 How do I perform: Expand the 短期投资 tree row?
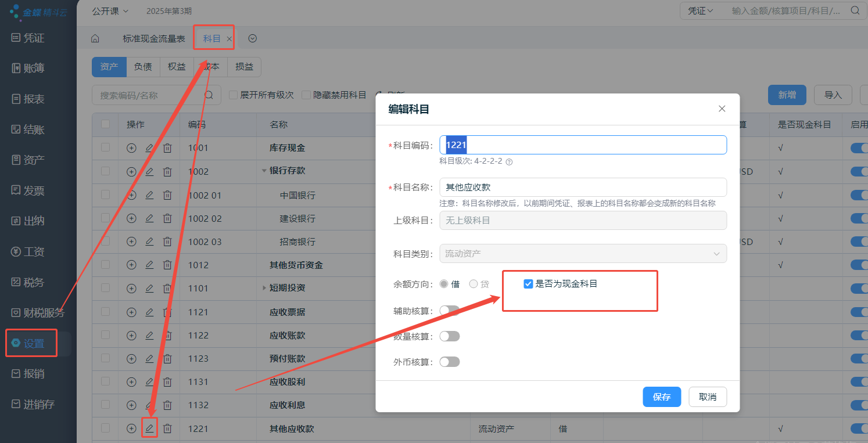(x=264, y=288)
